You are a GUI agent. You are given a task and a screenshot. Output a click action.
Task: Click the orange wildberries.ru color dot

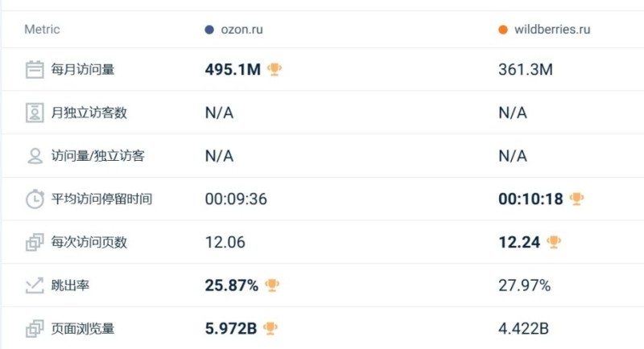coord(502,30)
